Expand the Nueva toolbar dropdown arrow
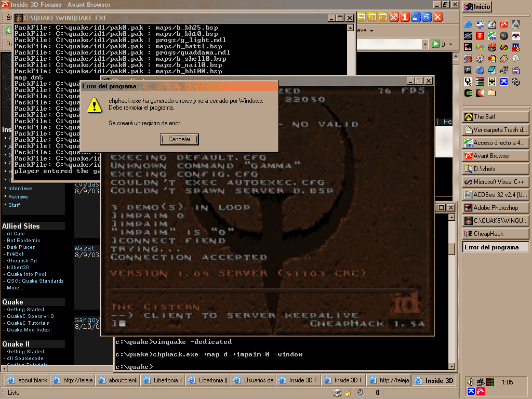The image size is (532, 399). [x=372, y=31]
